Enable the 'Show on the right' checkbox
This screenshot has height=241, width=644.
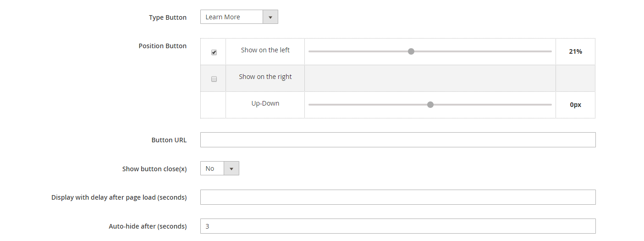point(214,79)
